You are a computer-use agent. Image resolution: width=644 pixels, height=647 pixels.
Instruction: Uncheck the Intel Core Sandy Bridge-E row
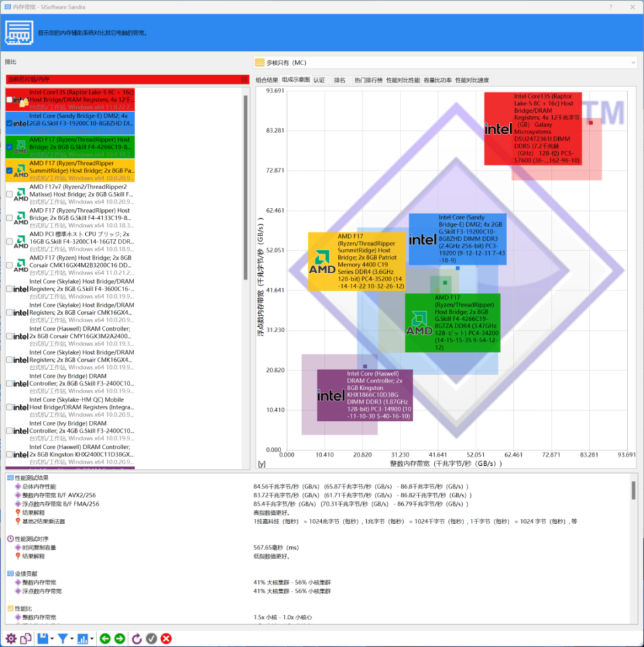(x=9, y=123)
